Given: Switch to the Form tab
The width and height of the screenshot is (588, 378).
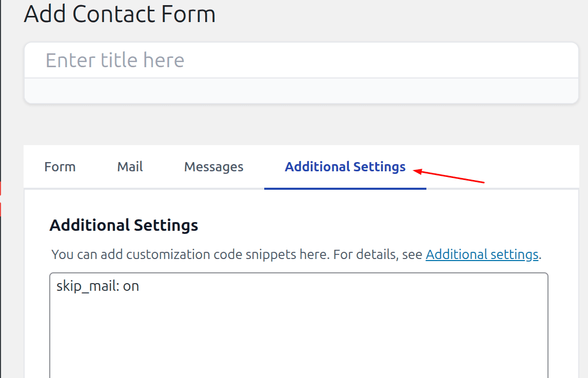Looking at the screenshot, I should click(60, 166).
